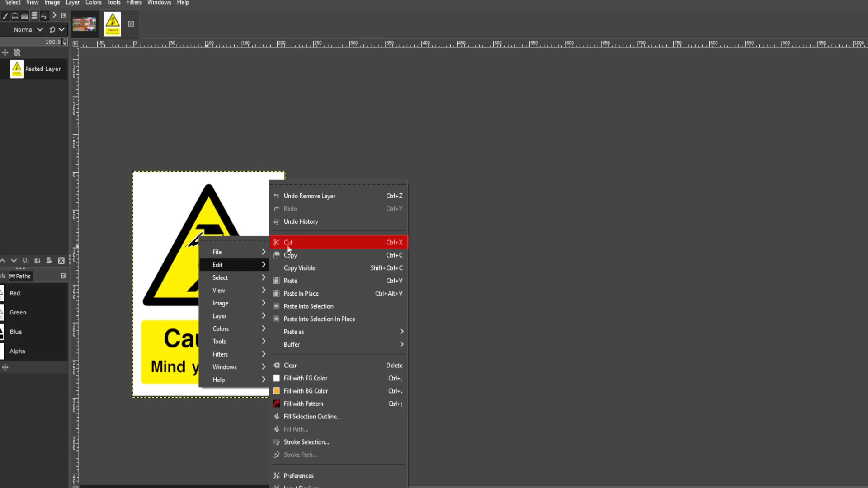Expand the Colors submenu in the context menu
Image resolution: width=868 pixels, height=488 pixels.
[x=234, y=328]
